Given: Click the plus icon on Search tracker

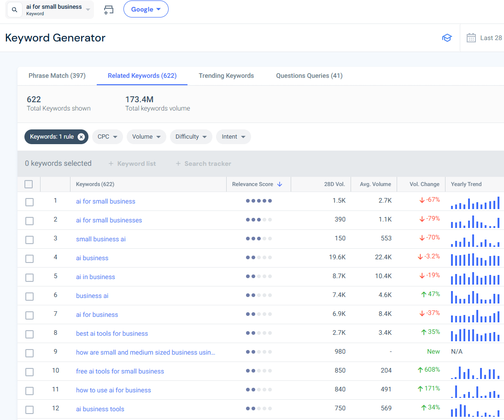Looking at the screenshot, I should pyautogui.click(x=178, y=163).
